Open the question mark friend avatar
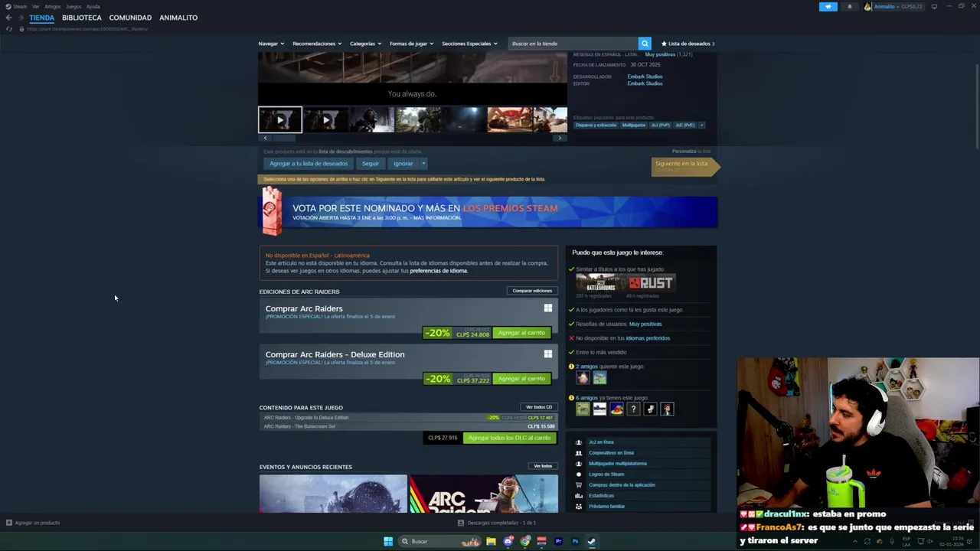 pos(633,409)
